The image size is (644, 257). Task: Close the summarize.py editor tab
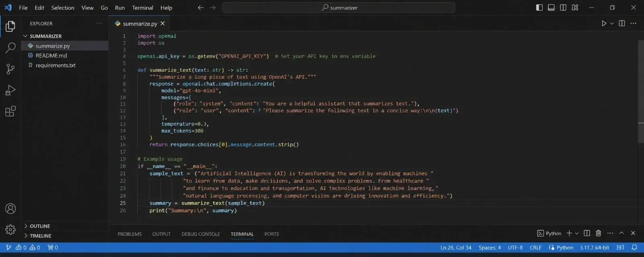(163, 23)
